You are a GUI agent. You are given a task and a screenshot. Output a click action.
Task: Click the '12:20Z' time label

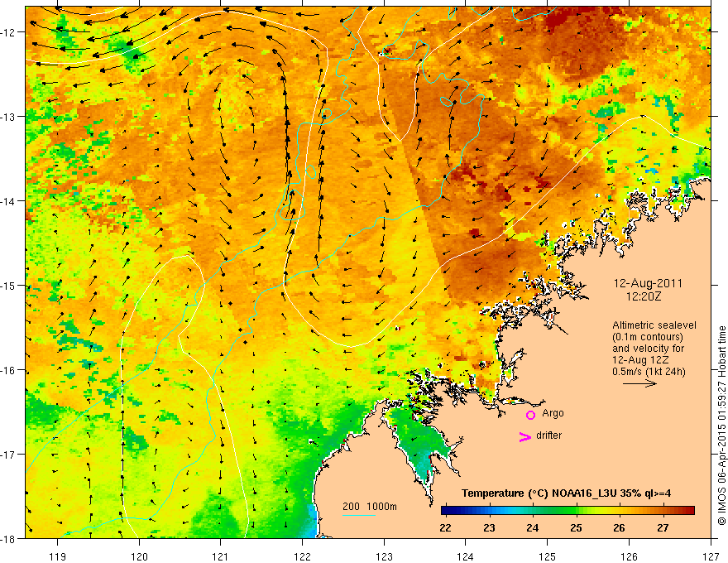click(x=643, y=296)
